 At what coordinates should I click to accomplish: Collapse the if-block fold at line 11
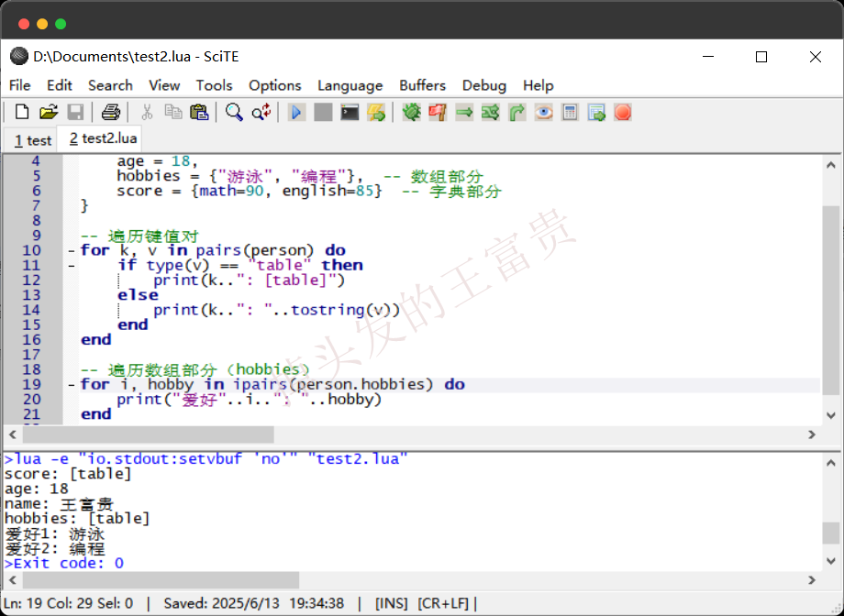point(72,266)
